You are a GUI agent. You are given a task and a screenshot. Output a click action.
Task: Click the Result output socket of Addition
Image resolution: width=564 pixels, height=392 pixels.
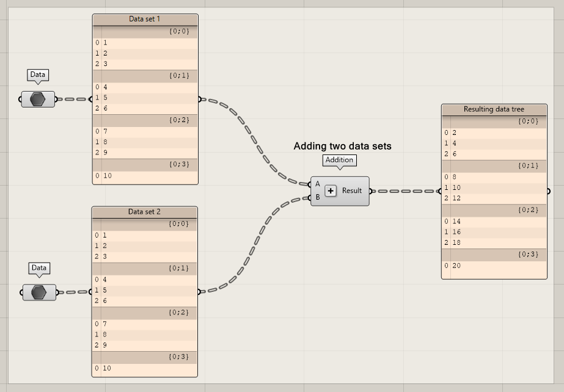(x=370, y=191)
